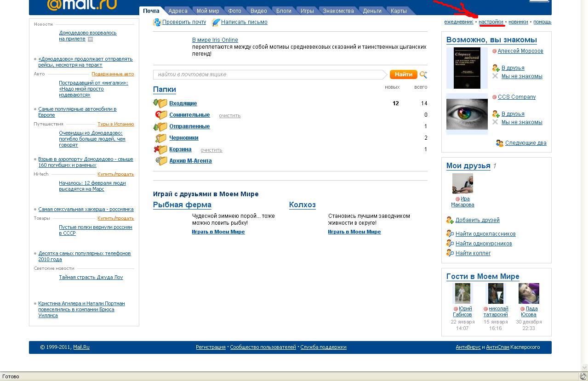Click Играть в Моем Мире under Колхоз
The width and height of the screenshot is (588, 381).
[x=354, y=232]
